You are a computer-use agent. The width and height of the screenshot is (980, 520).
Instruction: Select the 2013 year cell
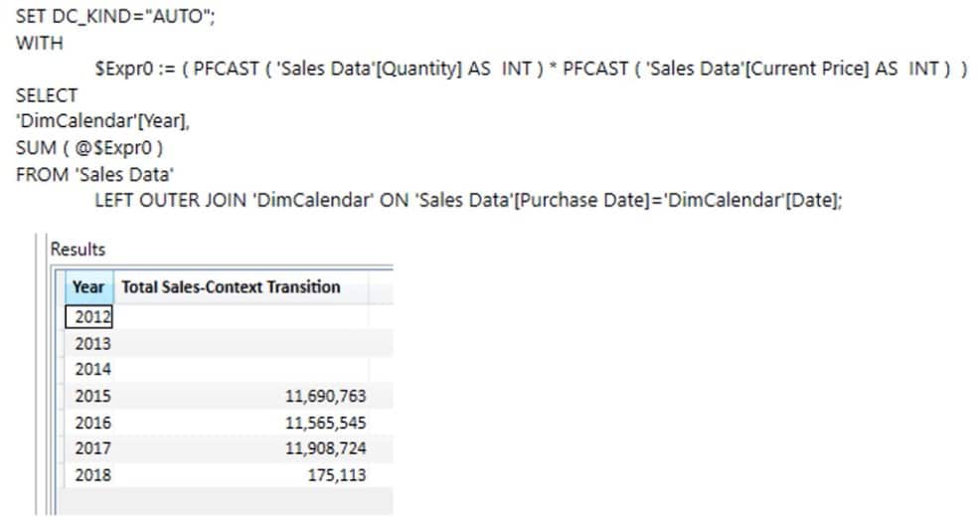tap(88, 343)
